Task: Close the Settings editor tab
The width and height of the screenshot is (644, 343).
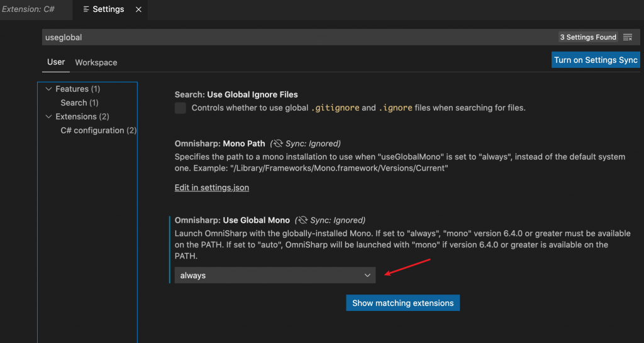Action: [138, 9]
